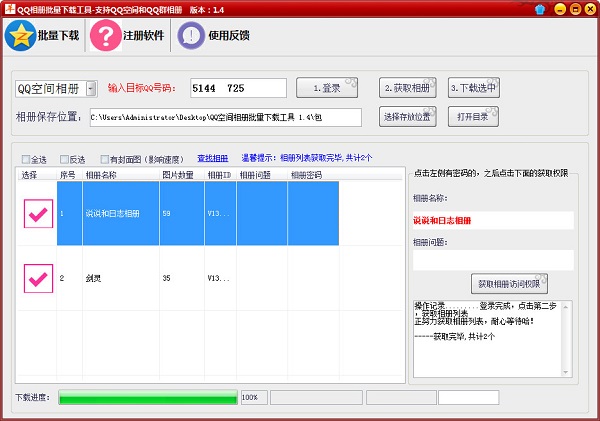
Task: Click the 相册问题 column header
Action: click(x=262, y=175)
